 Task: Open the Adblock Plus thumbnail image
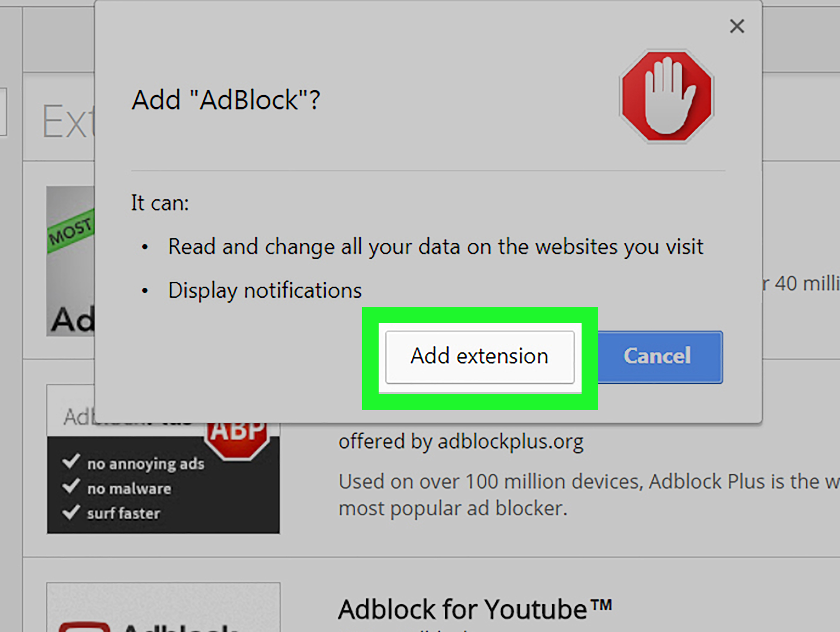pyautogui.click(x=163, y=478)
